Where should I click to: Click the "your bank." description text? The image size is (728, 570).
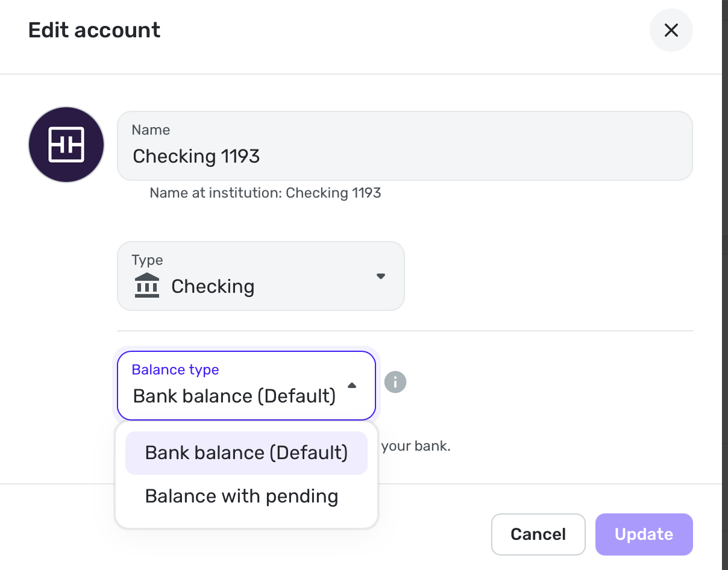point(416,447)
